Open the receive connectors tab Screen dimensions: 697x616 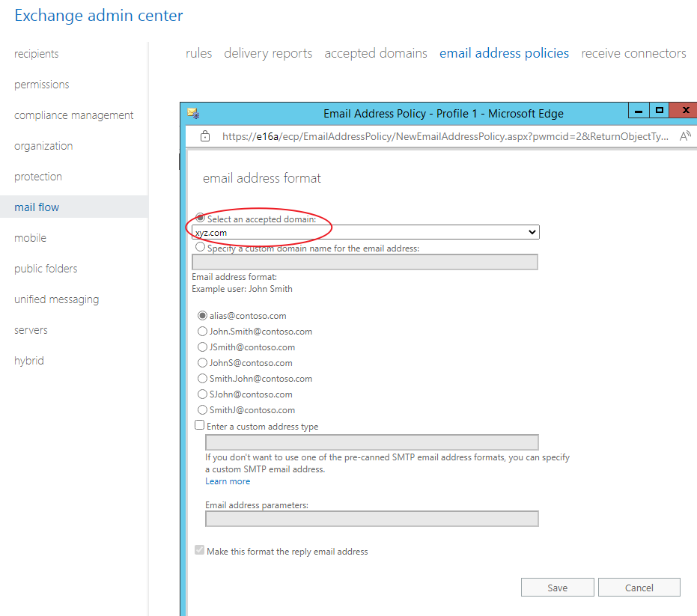633,53
